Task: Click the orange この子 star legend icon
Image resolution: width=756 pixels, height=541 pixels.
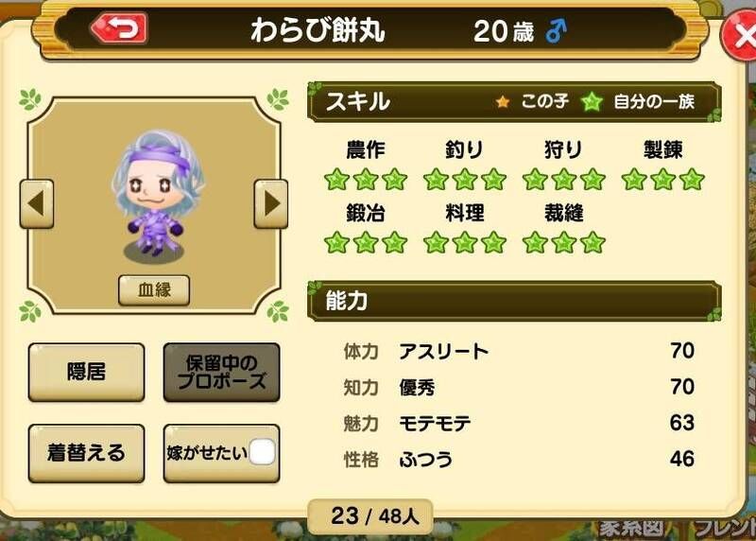Action: tap(503, 102)
